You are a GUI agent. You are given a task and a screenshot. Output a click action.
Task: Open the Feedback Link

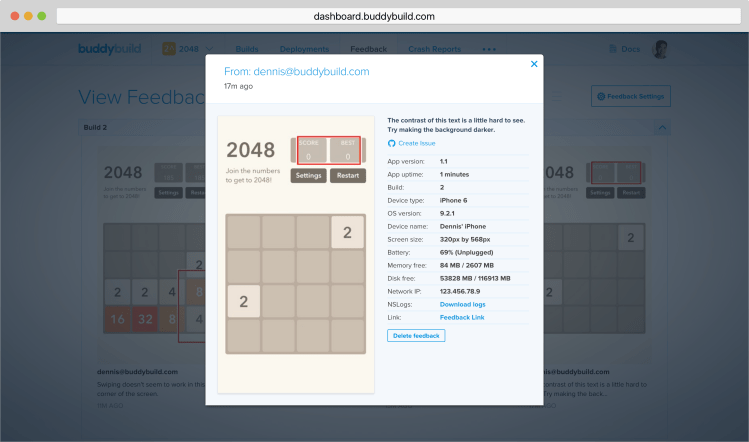tap(462, 317)
